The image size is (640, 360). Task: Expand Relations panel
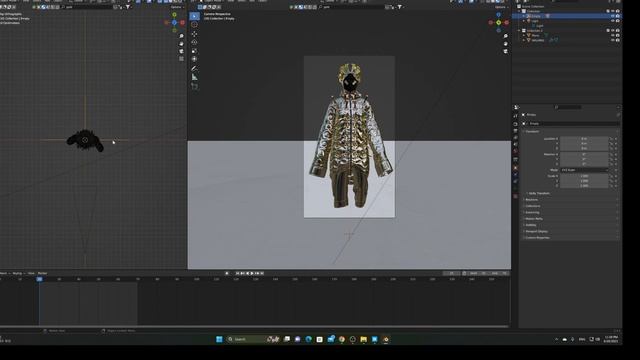[531, 200]
